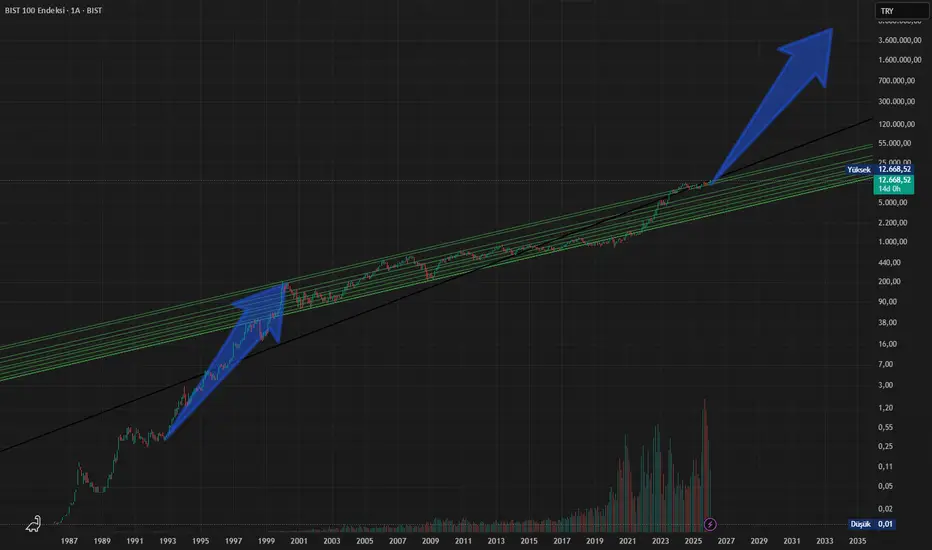The image size is (932, 550).
Task: Click the 2009 label on time axis
Action: point(430,541)
